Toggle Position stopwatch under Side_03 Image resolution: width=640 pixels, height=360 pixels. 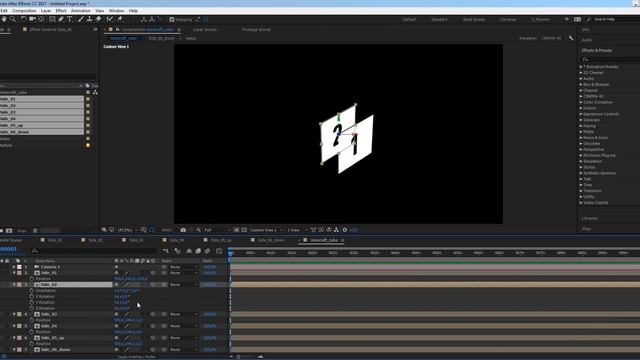[x=32, y=320]
